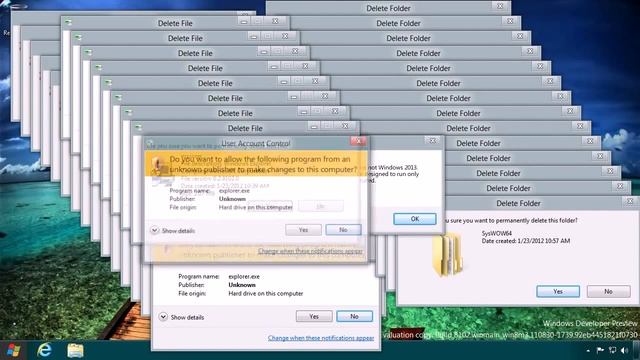Close the Delete Folder dialog showing SysWOW64

click(630, 201)
